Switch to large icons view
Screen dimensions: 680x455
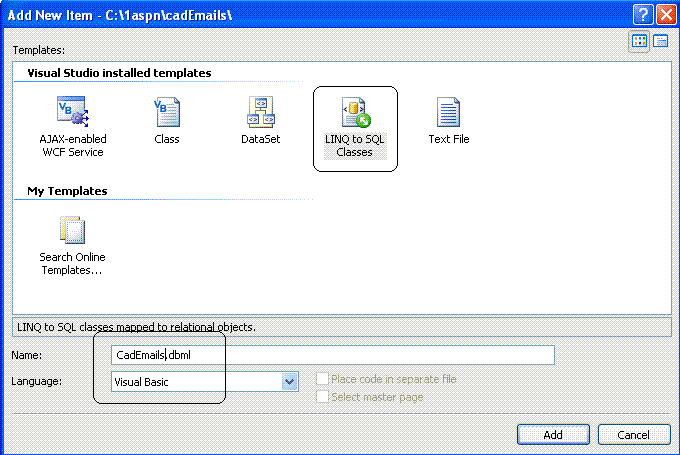coord(639,42)
